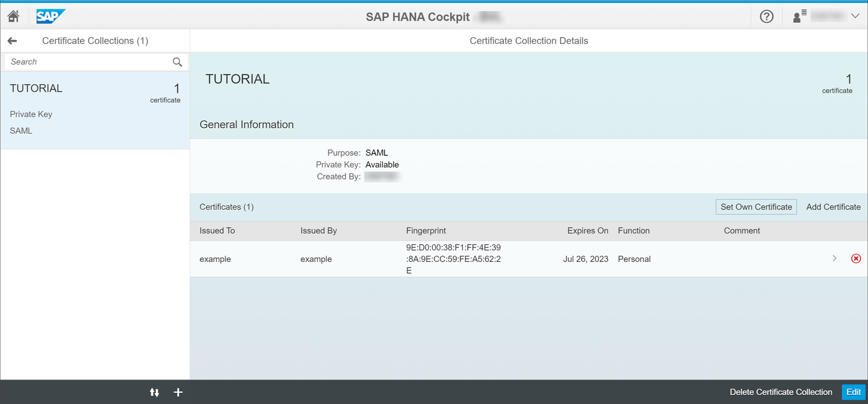Viewport: 868px width, 404px height.
Task: Open the user profile icon
Action: [800, 17]
